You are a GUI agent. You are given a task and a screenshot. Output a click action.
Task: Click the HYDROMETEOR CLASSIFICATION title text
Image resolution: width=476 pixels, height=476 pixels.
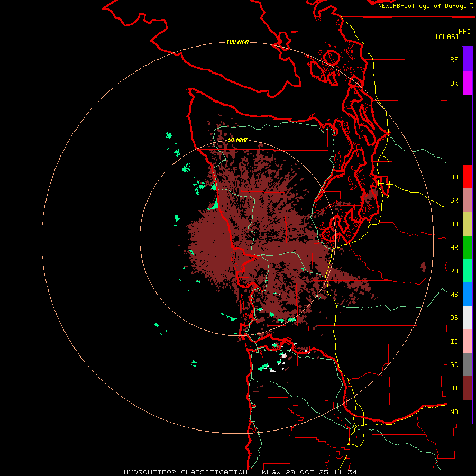tap(186, 472)
